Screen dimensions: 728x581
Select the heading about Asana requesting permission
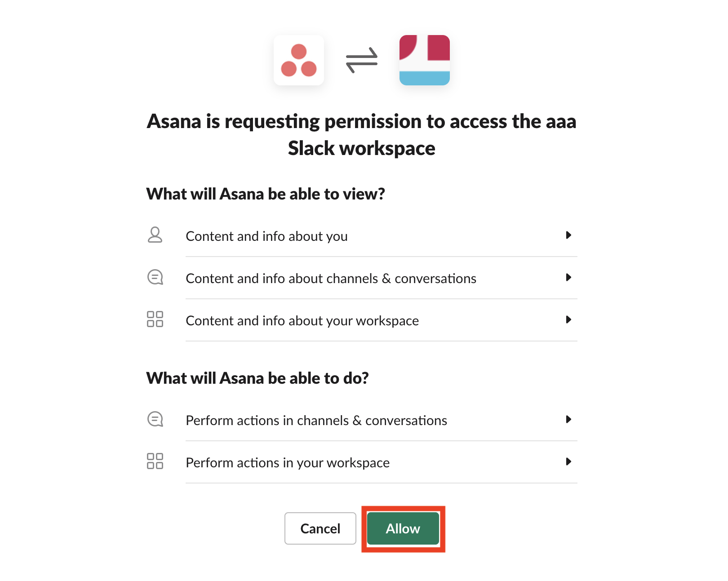[362, 134]
